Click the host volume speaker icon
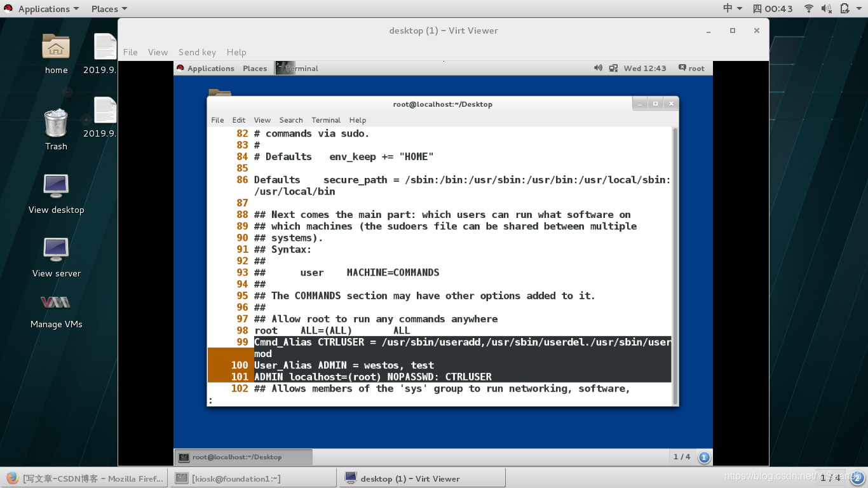This screenshot has height=488, width=868. (x=826, y=9)
